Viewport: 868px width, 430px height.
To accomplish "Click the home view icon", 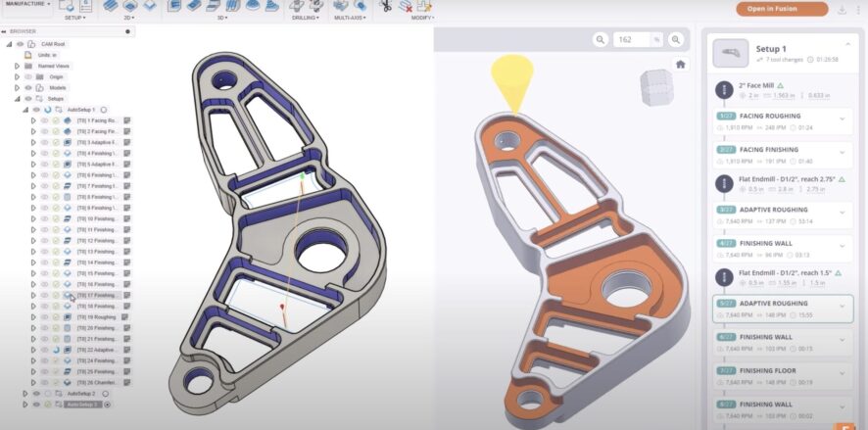I will [x=681, y=65].
